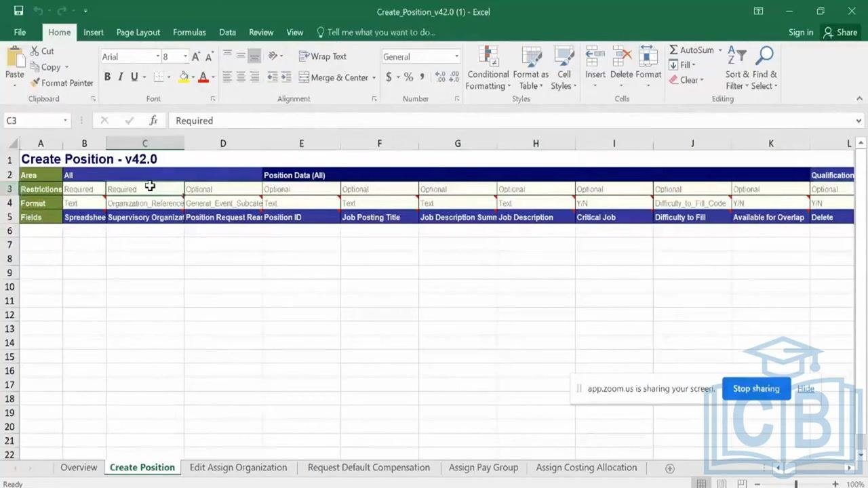Click the Supervisory Organization header cell
This screenshot has width=868, height=488.
145,218
